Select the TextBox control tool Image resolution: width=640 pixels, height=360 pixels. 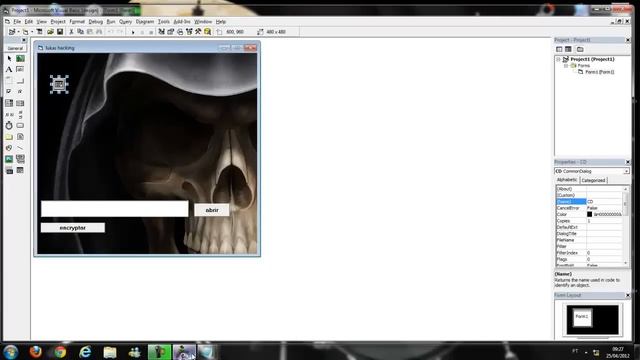[x=20, y=70]
